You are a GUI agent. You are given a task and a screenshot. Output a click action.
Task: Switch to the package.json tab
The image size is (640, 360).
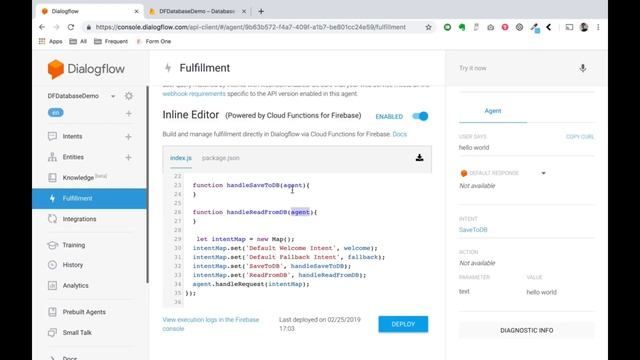(220, 158)
